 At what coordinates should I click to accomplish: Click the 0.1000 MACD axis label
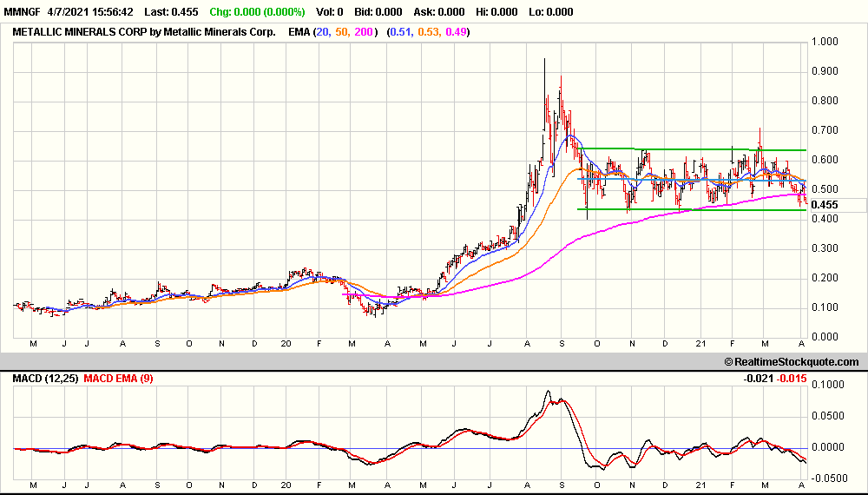click(827, 385)
